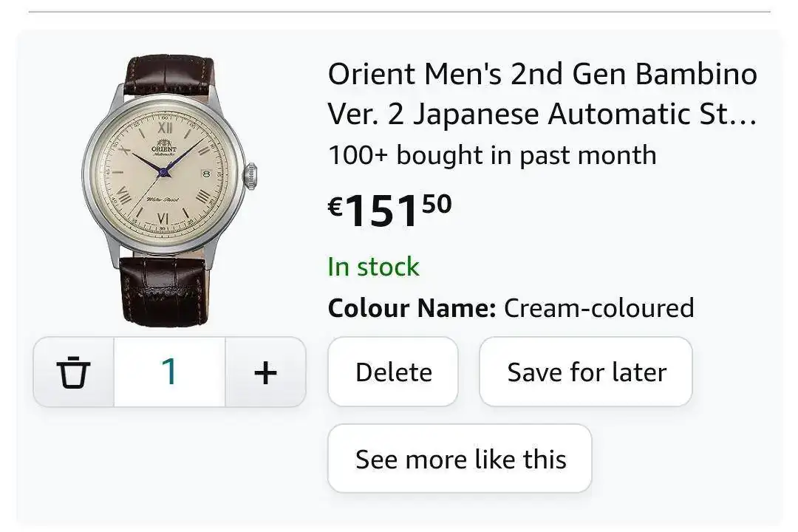798x532 pixels.
Task: Click the date window on the watch face
Action: (206, 174)
